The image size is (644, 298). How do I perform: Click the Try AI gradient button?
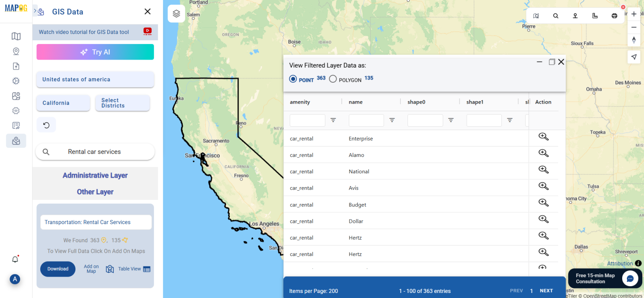point(95,52)
